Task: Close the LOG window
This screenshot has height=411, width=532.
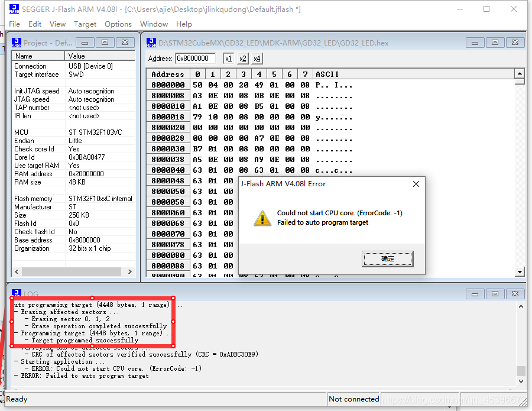Action: [515, 294]
